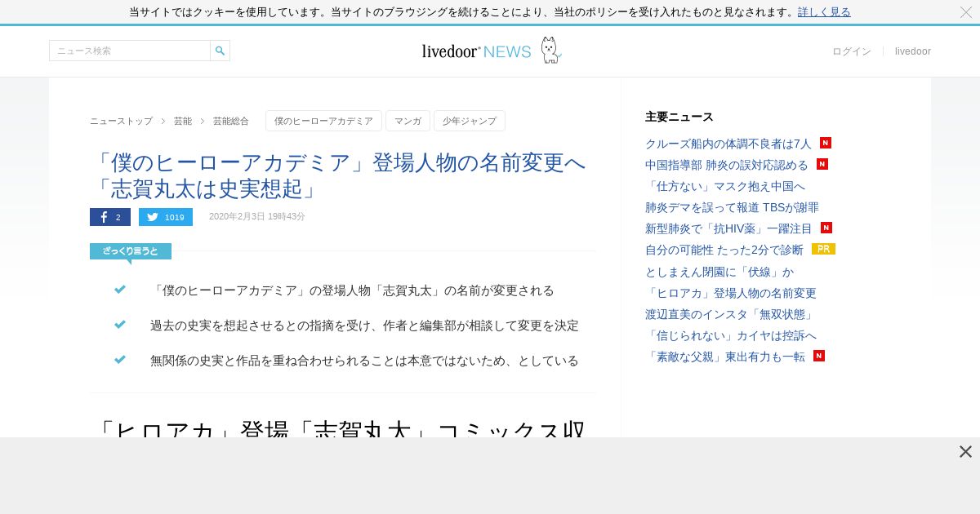Click the 主要ニュース sidebar heading
The height and width of the screenshot is (514, 980).
coord(679,117)
